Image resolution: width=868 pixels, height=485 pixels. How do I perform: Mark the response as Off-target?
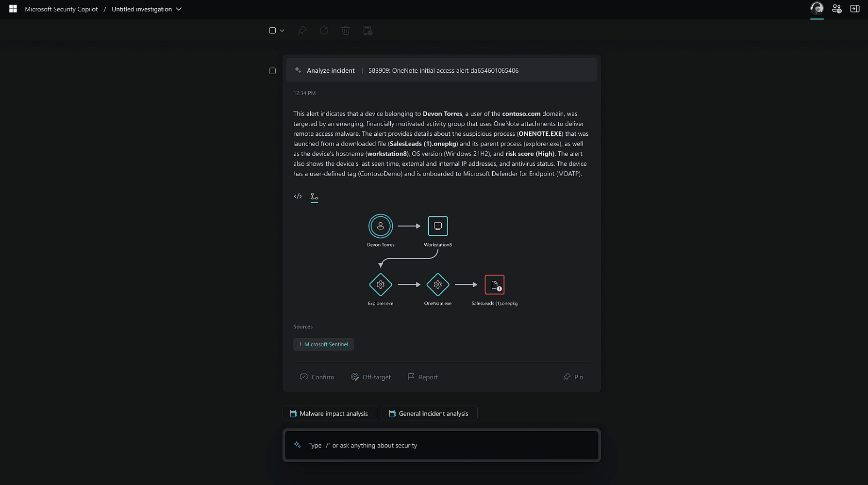pos(371,377)
